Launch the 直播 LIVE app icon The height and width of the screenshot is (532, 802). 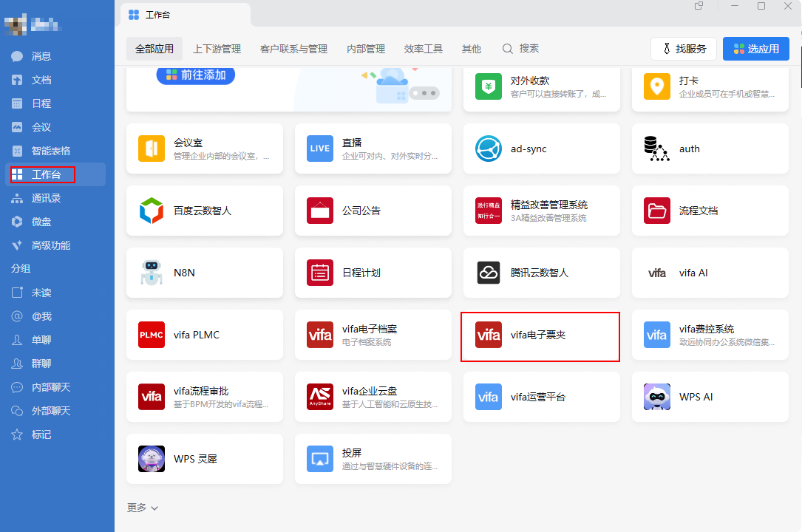pyautogui.click(x=320, y=149)
